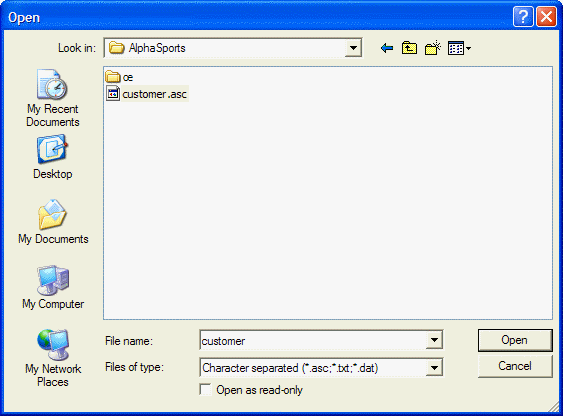The width and height of the screenshot is (563, 416).
Task: Click the Cancel button
Action: tap(515, 366)
